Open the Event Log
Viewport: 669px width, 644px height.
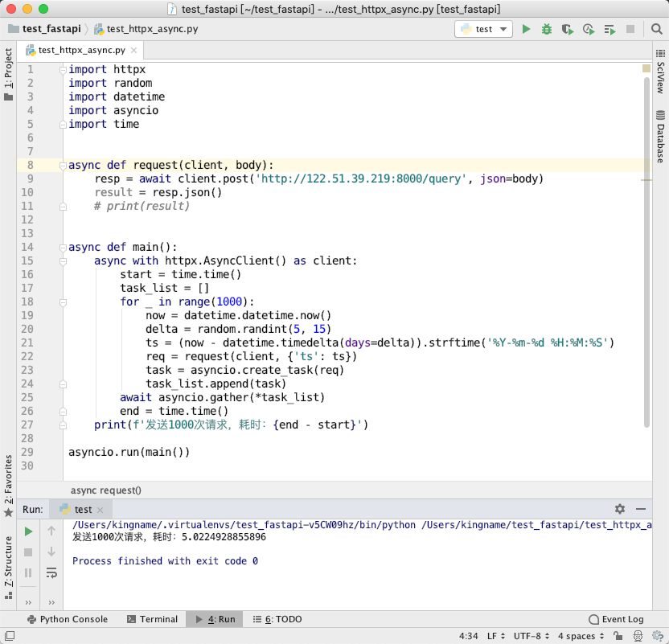point(616,619)
